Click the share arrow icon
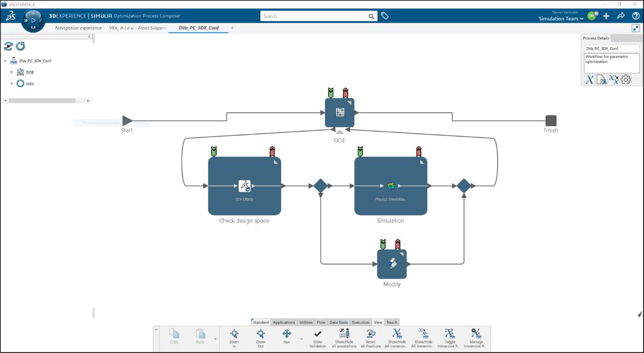This screenshot has width=644, height=353. [x=621, y=16]
